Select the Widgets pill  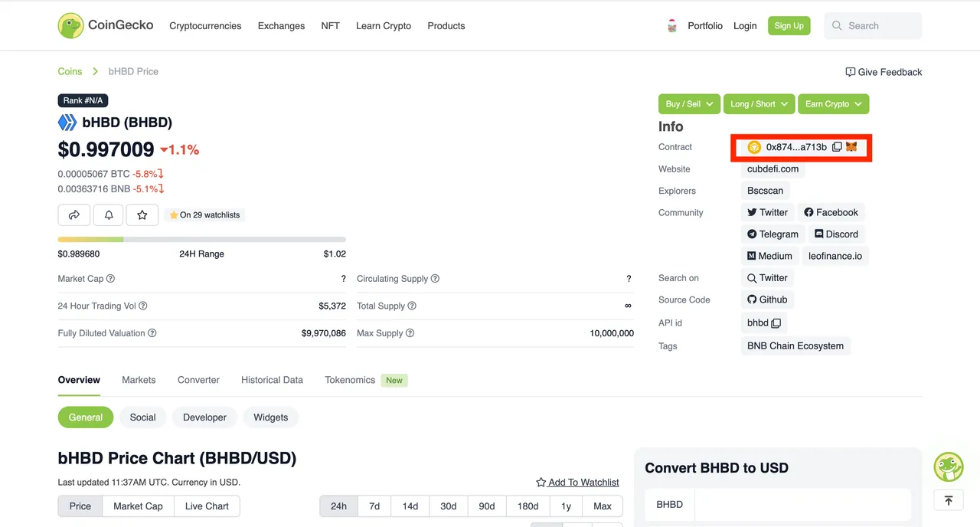click(x=271, y=417)
